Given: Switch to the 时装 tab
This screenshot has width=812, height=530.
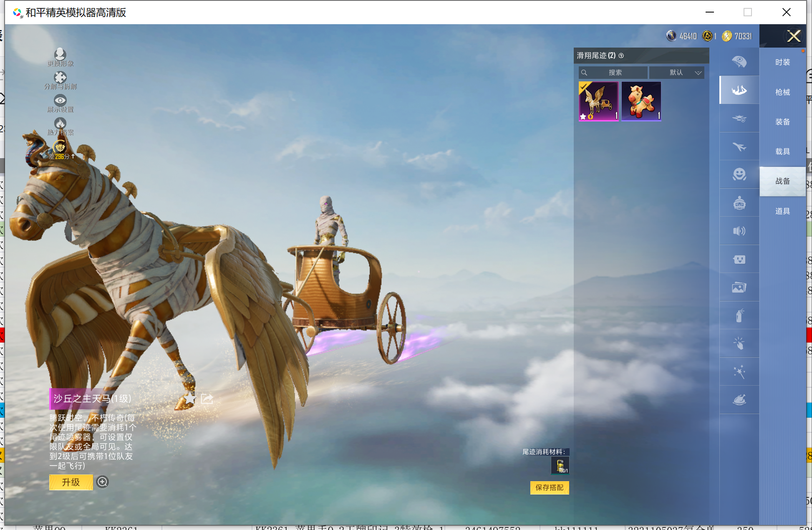Looking at the screenshot, I should point(782,62).
